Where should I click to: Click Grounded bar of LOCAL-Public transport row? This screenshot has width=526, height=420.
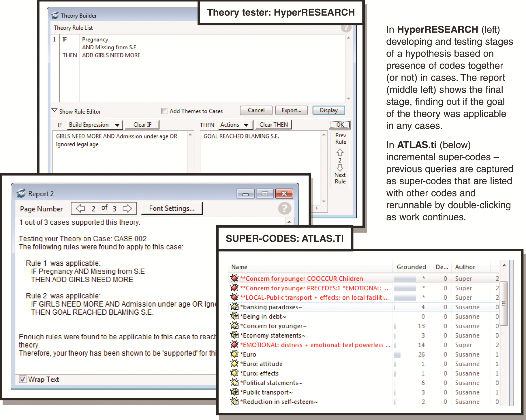[405, 298]
